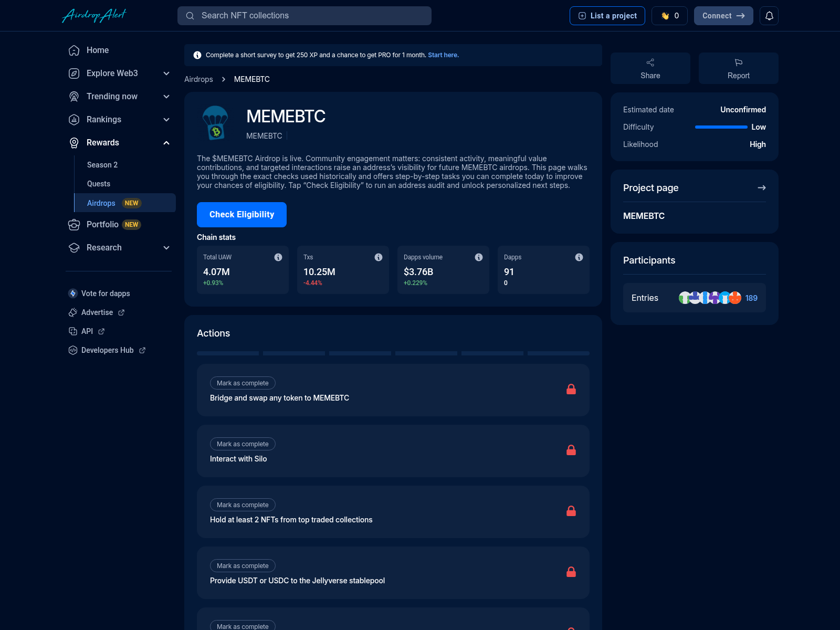Viewport: 840px width, 630px height.
Task: Click the Share icon button
Action: click(650, 68)
